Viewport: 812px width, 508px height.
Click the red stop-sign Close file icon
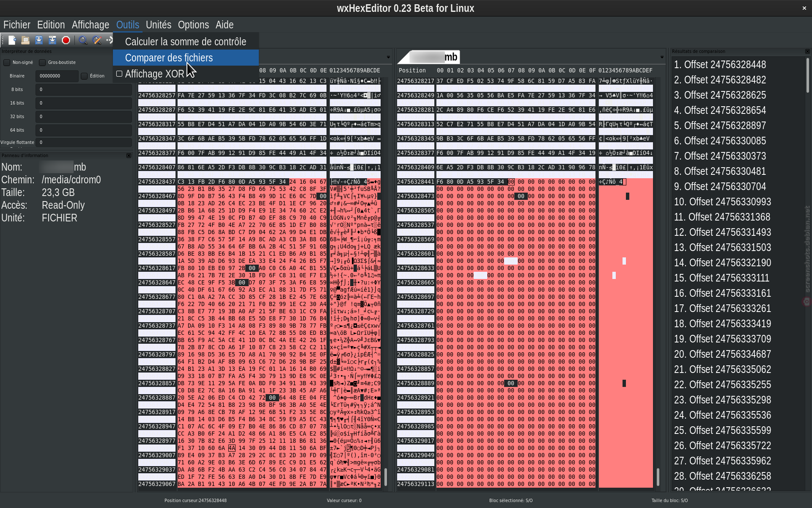[66, 40]
